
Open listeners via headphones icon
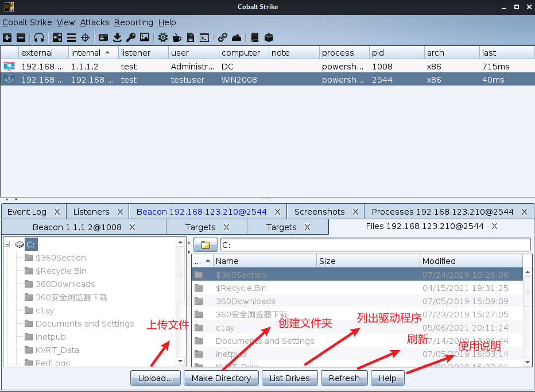39,37
